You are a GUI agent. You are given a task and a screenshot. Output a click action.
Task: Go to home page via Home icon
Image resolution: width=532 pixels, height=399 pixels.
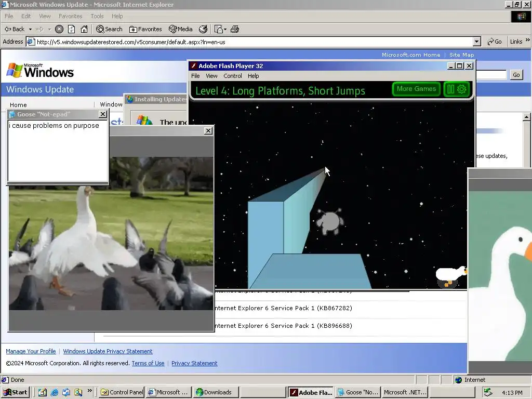84,29
